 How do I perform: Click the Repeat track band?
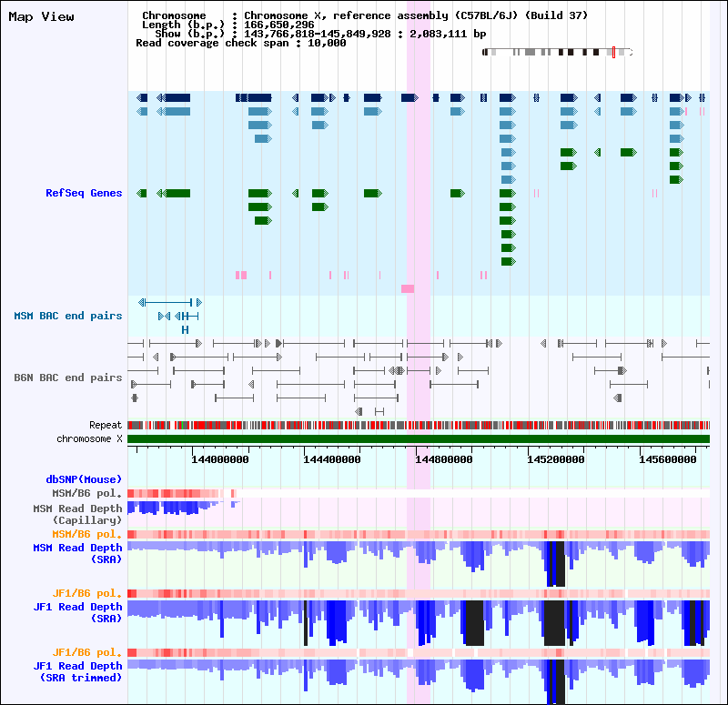(x=419, y=425)
